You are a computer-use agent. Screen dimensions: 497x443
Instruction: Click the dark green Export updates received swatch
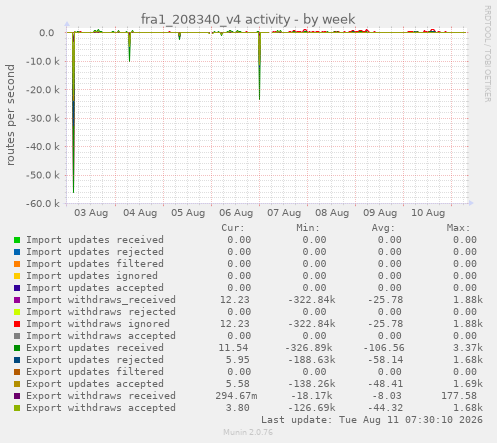pos(17,348)
